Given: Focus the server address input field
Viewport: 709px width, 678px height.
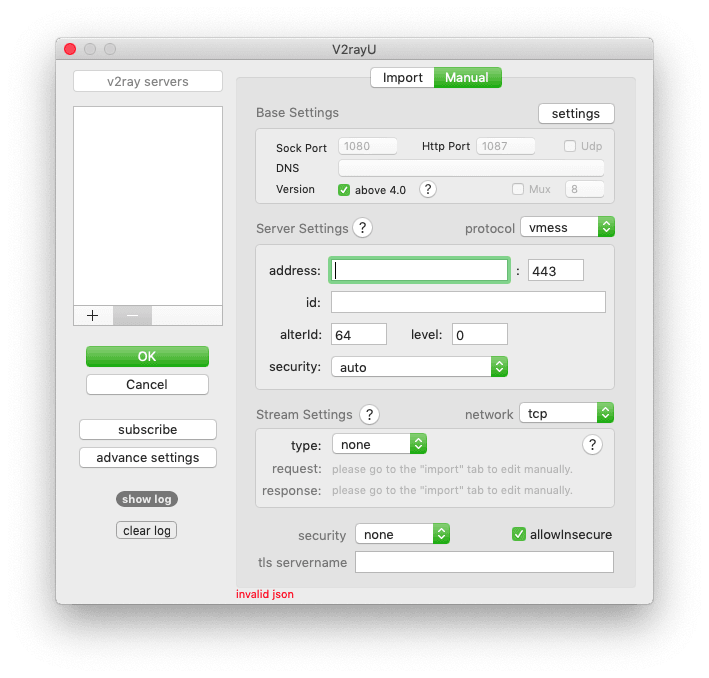Looking at the screenshot, I should point(420,270).
